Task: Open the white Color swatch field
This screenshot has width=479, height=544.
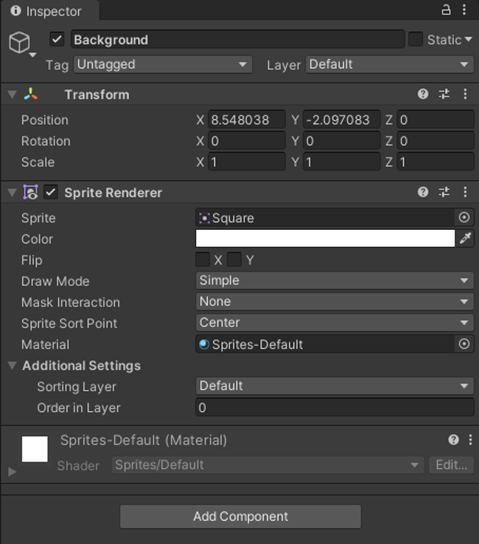Action: (x=325, y=238)
